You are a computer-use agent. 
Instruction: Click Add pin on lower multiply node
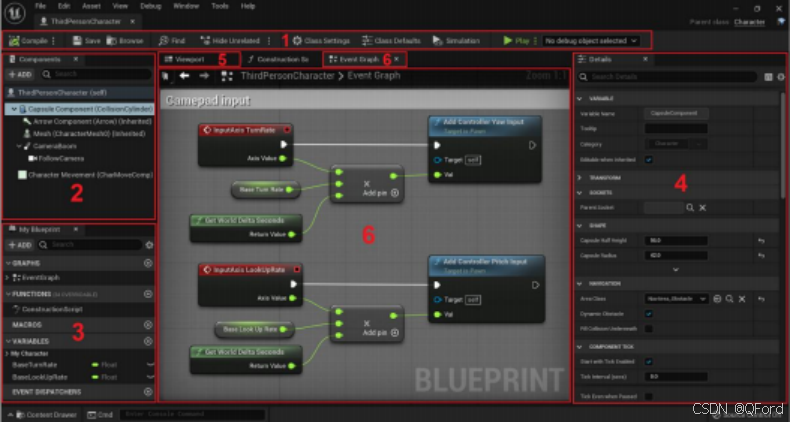coord(381,333)
